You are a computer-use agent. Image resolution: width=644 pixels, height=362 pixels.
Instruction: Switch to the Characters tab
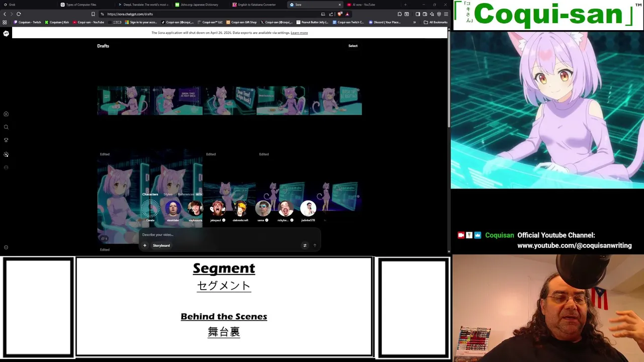tap(150, 194)
